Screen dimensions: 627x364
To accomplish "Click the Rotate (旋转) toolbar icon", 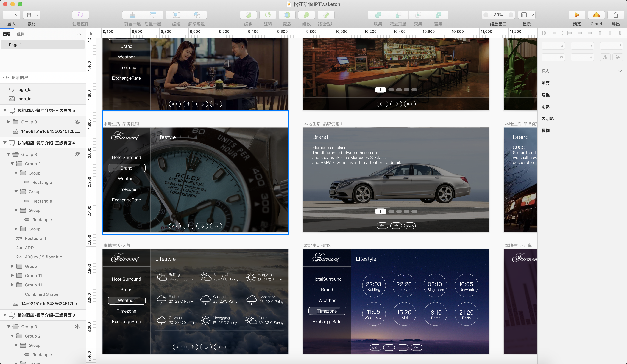I will [x=267, y=15].
